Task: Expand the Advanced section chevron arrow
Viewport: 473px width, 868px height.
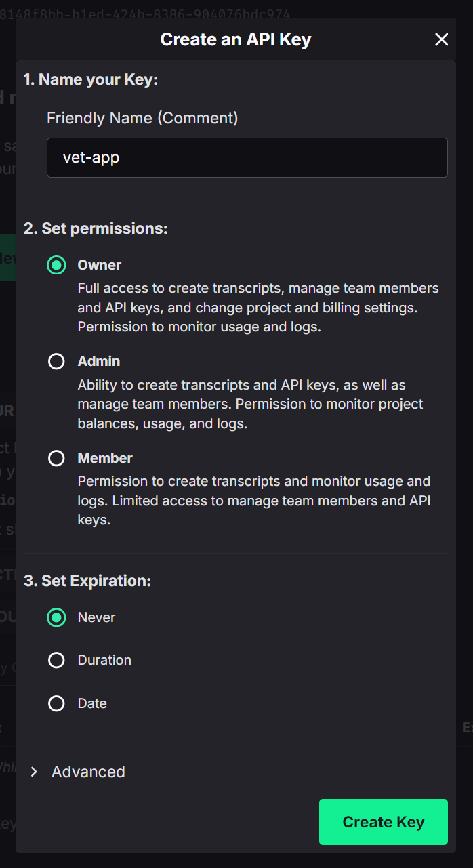Action: 34,772
